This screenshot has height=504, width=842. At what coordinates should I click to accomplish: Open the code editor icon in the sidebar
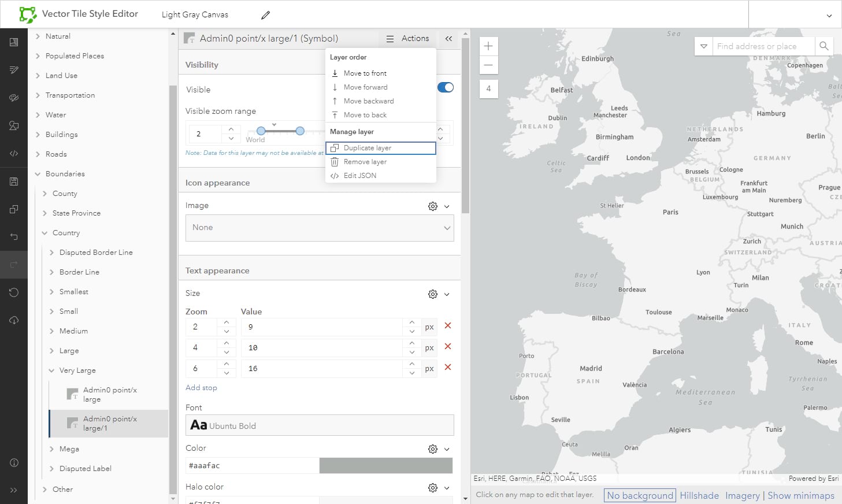coord(14,154)
